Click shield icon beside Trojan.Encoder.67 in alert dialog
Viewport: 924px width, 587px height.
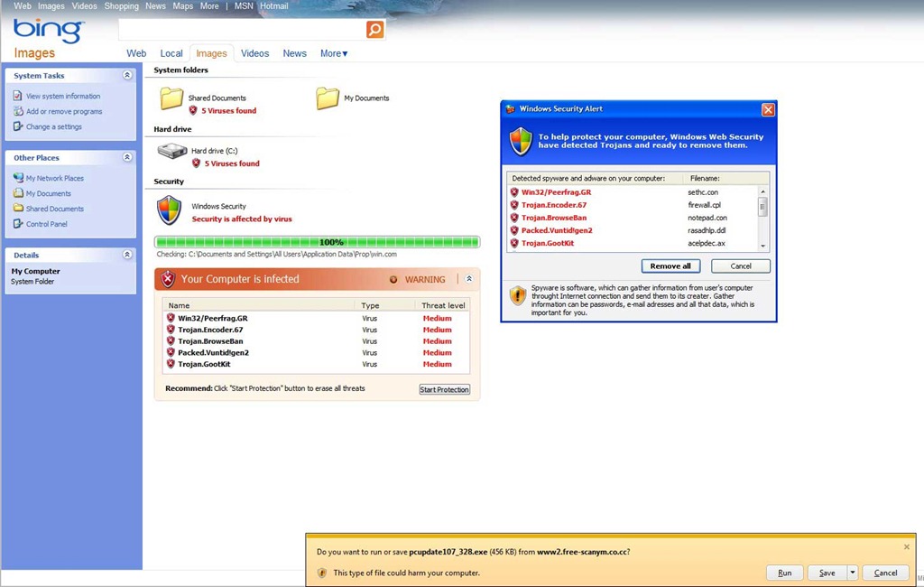point(513,205)
